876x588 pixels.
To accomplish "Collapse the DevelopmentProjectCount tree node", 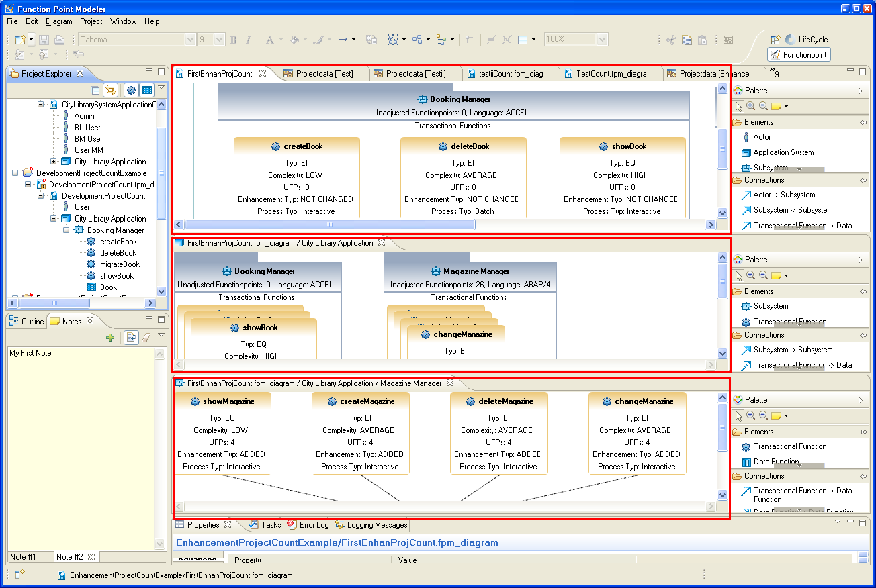I will [41, 196].
